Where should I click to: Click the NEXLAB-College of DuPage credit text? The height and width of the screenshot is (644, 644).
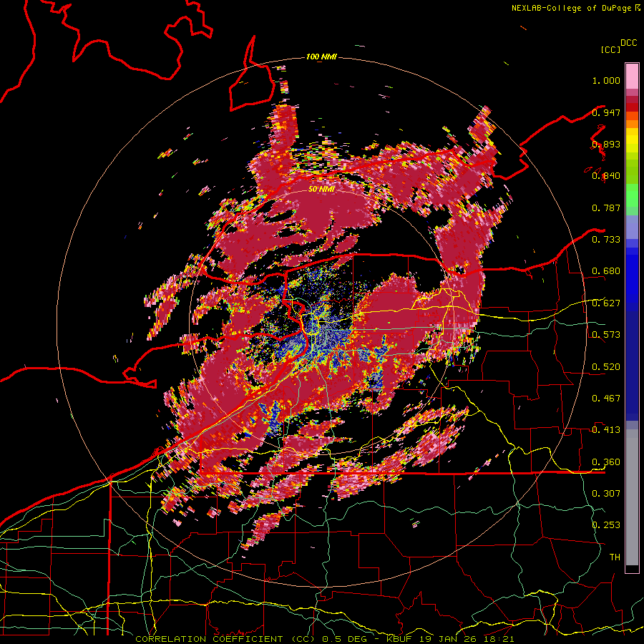pos(571,8)
